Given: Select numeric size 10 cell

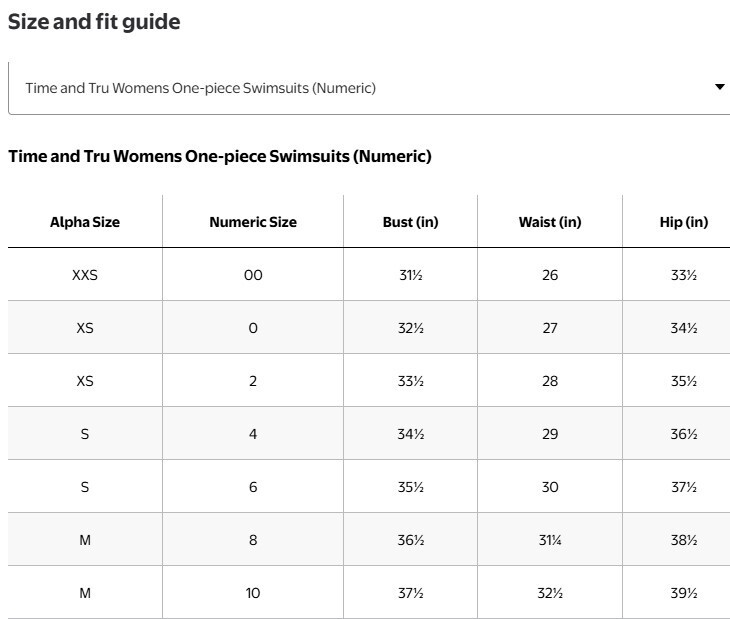Looking at the screenshot, I should (253, 593).
